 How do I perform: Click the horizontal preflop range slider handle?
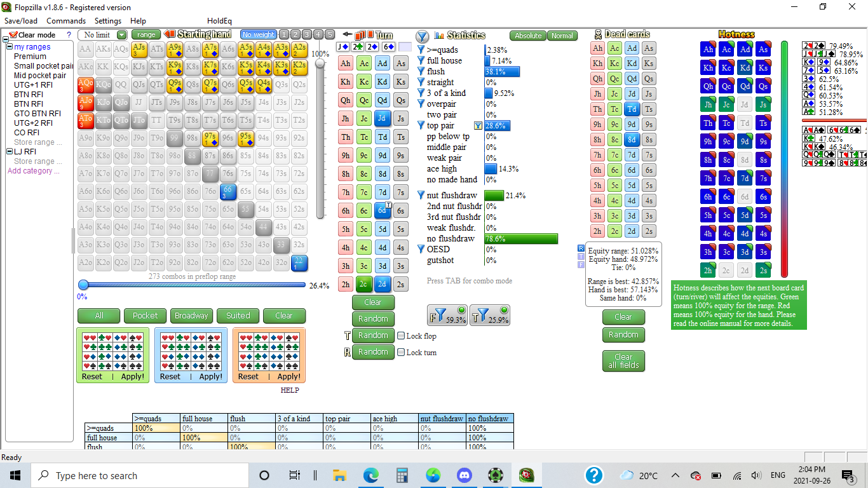point(83,285)
